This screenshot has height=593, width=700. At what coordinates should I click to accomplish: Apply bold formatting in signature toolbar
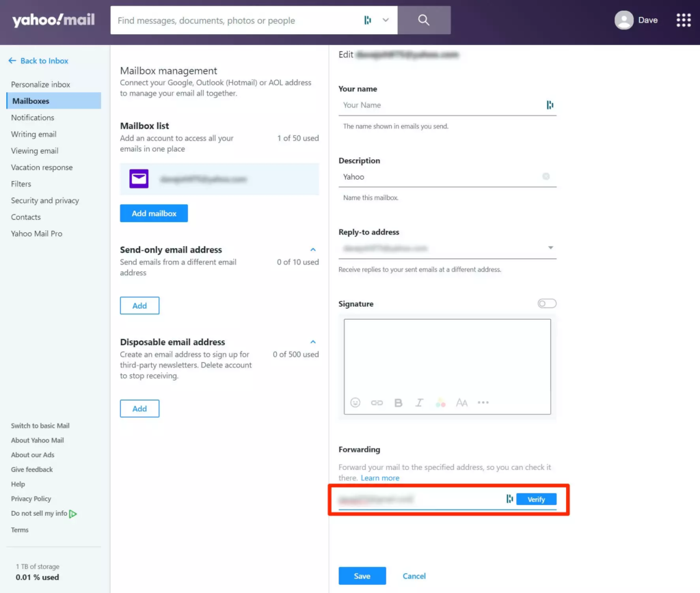pyautogui.click(x=398, y=403)
